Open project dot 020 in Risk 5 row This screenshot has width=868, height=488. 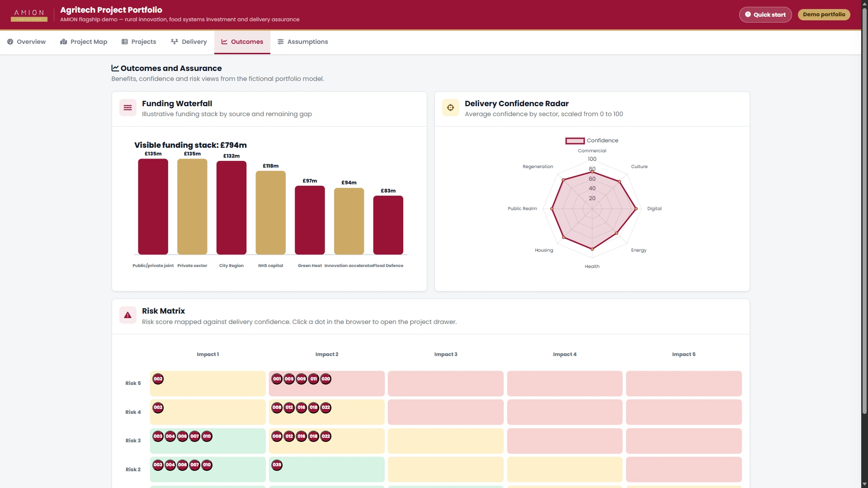pos(326,379)
